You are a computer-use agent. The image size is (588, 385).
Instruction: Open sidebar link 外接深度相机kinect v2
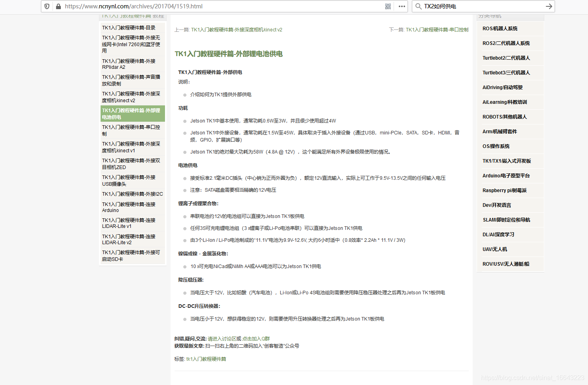pyautogui.click(x=131, y=97)
